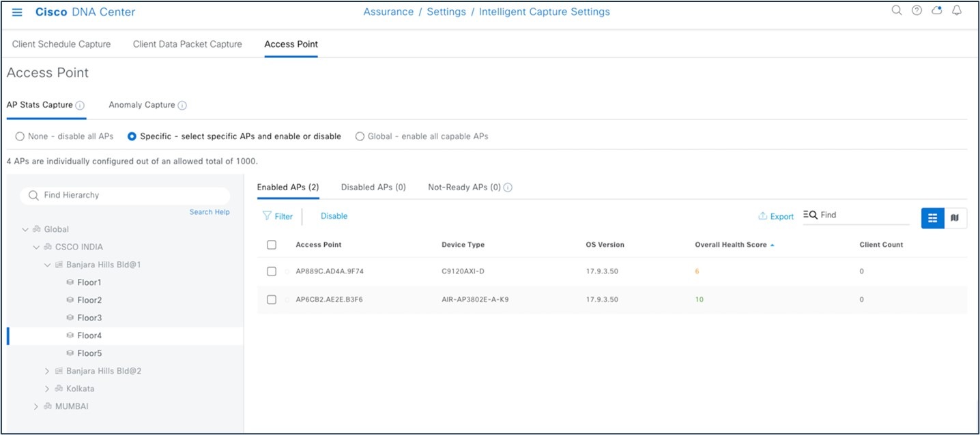Click the Not-Ready APs info icon
The height and width of the screenshot is (435, 980).
pyautogui.click(x=506, y=187)
